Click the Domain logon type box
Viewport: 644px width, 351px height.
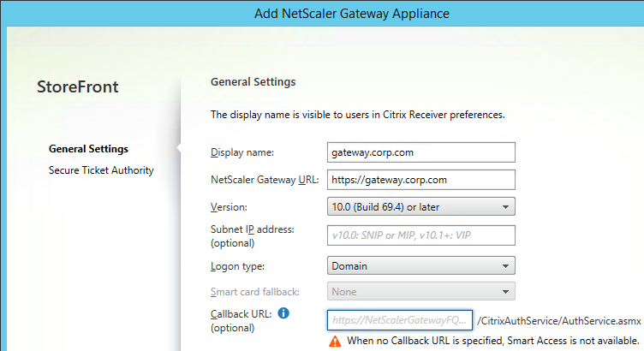421,266
